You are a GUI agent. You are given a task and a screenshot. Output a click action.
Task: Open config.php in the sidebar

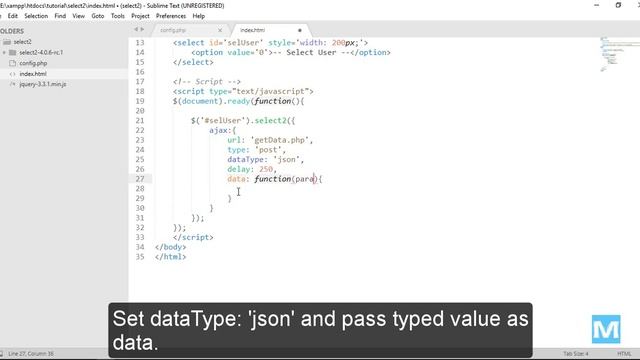(x=33, y=63)
